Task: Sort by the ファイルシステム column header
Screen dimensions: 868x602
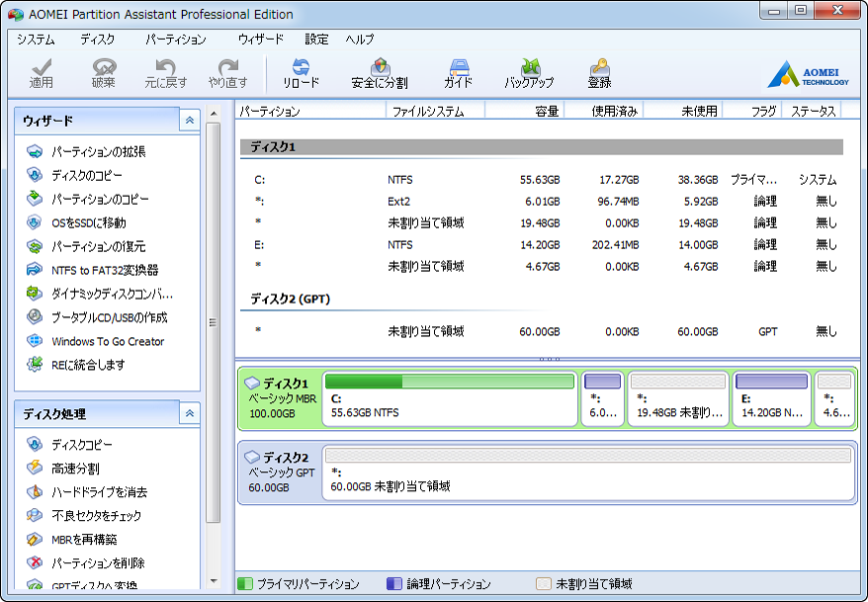Action: coord(435,112)
